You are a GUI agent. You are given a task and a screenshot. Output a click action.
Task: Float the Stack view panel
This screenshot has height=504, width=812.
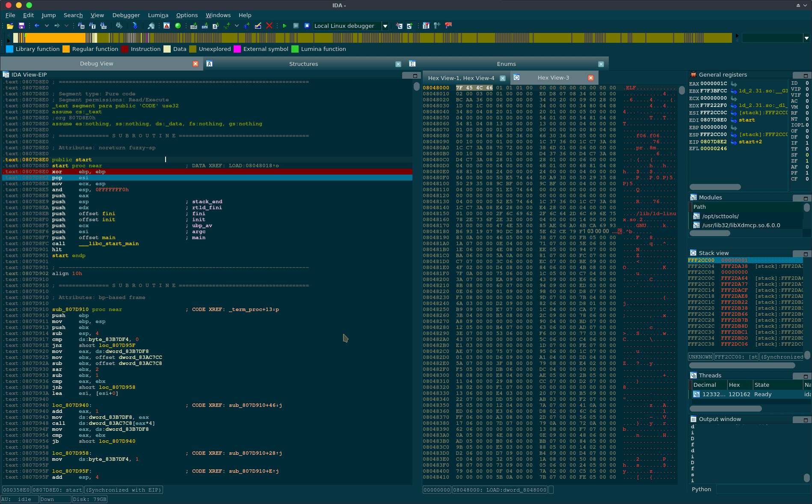click(806, 254)
